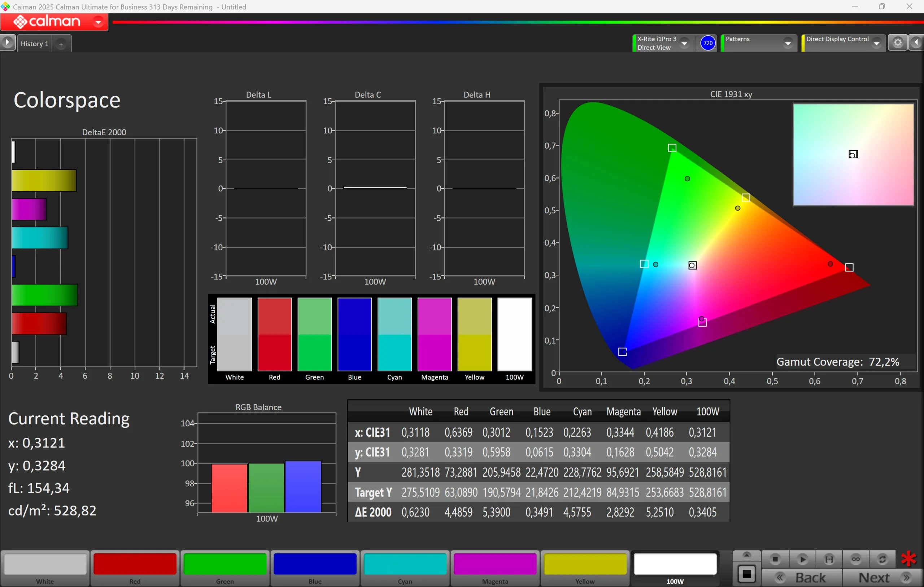The height and width of the screenshot is (587, 924).
Task: Click the single read bracket icon
Action: [829, 559]
